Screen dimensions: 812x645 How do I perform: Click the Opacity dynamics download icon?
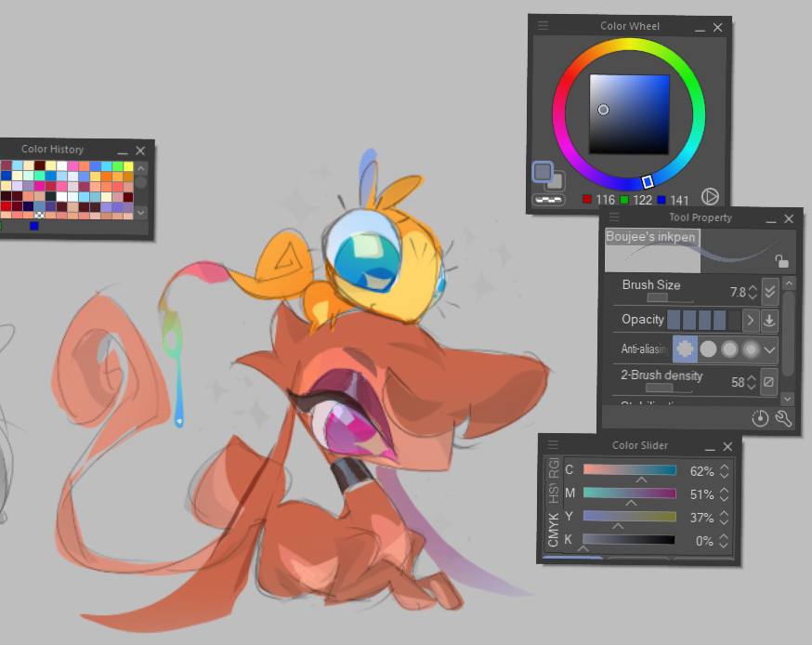click(x=769, y=321)
